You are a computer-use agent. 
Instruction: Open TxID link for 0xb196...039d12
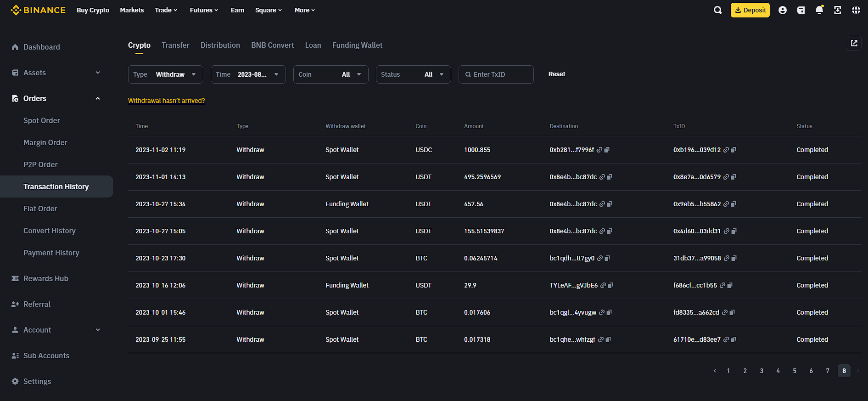point(726,150)
